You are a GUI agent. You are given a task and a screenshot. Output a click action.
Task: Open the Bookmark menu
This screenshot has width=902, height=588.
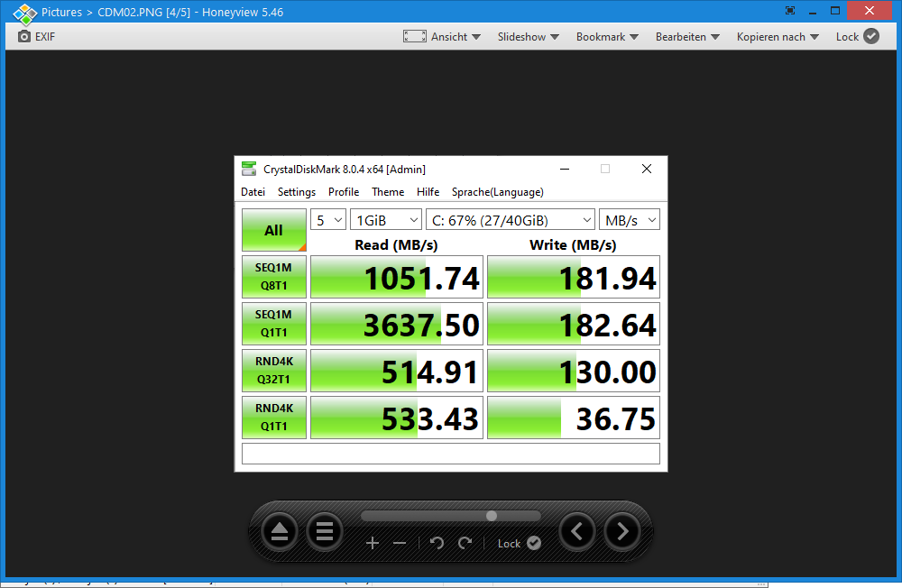607,37
